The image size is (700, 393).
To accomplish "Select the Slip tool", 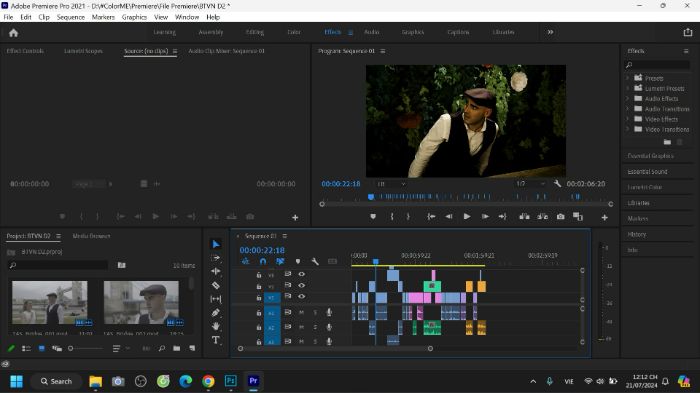I will [x=216, y=299].
